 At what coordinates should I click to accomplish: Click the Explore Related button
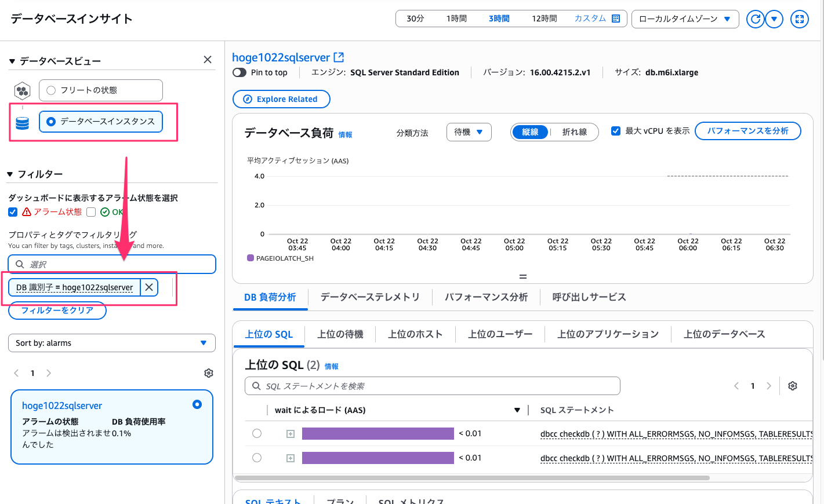click(281, 99)
